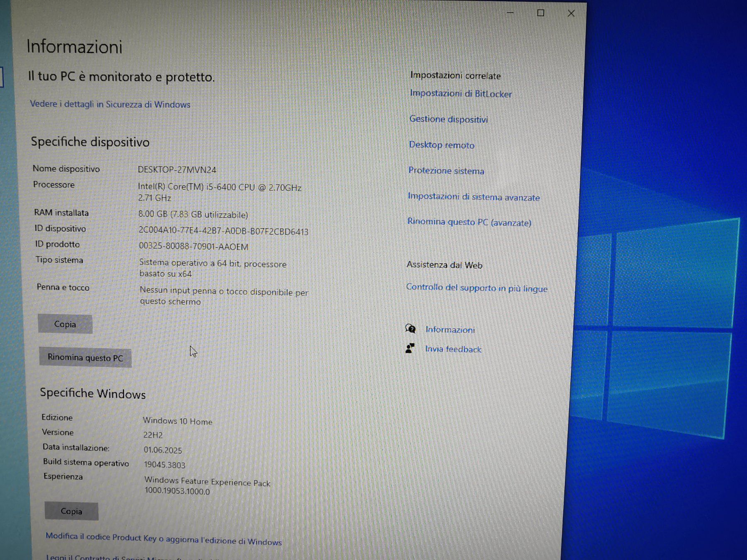This screenshot has width=747, height=560.
Task: Click the Tipo sistema label
Action: pyautogui.click(x=59, y=260)
